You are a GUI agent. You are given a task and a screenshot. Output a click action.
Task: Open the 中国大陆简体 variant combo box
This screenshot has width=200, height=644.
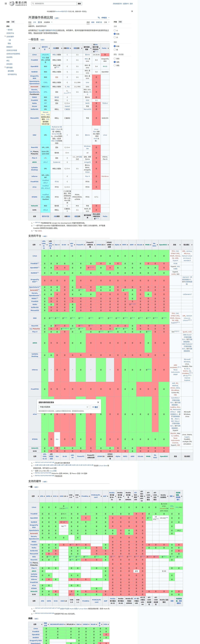64,407
